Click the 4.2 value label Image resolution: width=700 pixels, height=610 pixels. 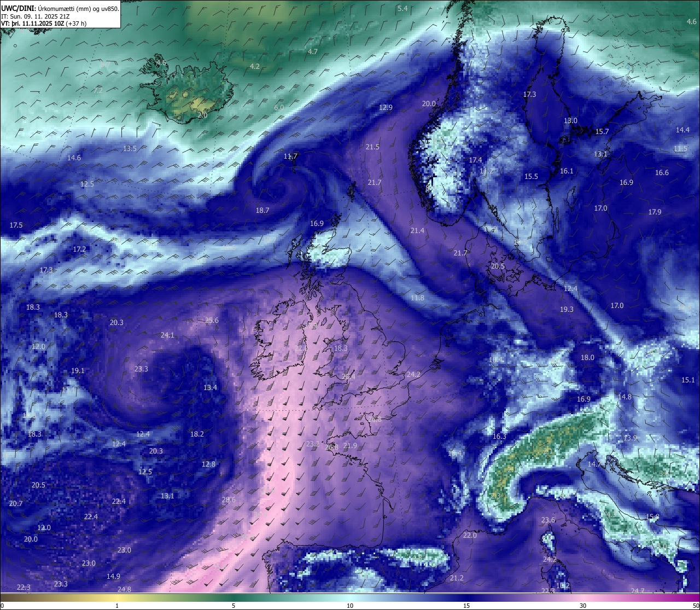(x=255, y=66)
